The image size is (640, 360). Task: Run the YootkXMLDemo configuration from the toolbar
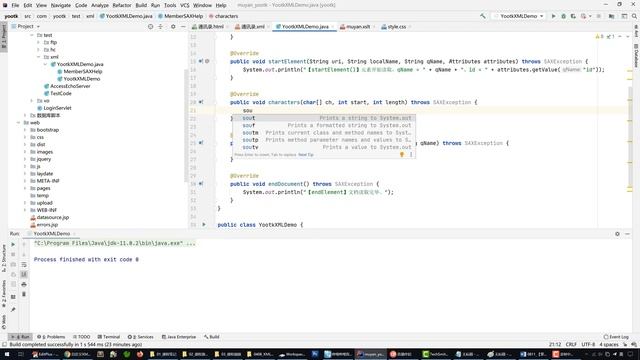click(x=553, y=16)
